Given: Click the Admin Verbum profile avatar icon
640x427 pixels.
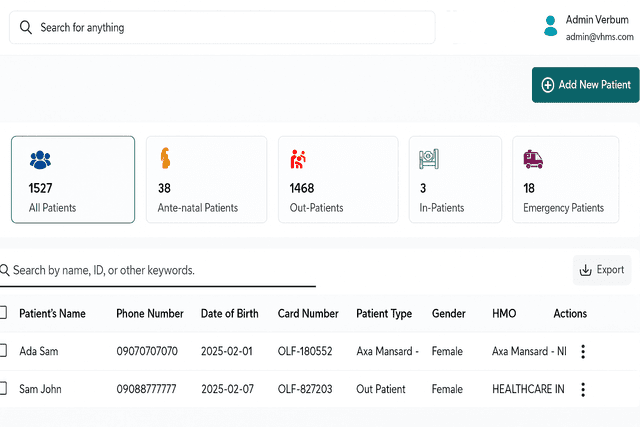Looking at the screenshot, I should coord(549,26).
